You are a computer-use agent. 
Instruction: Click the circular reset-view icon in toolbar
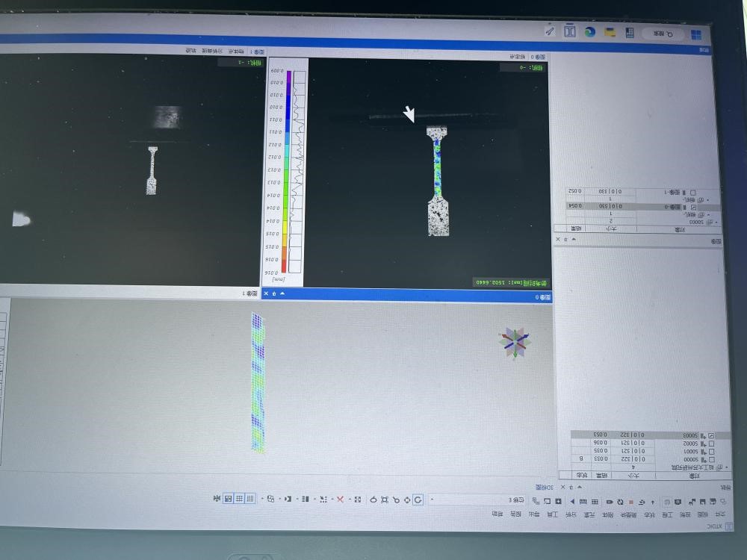click(418, 500)
